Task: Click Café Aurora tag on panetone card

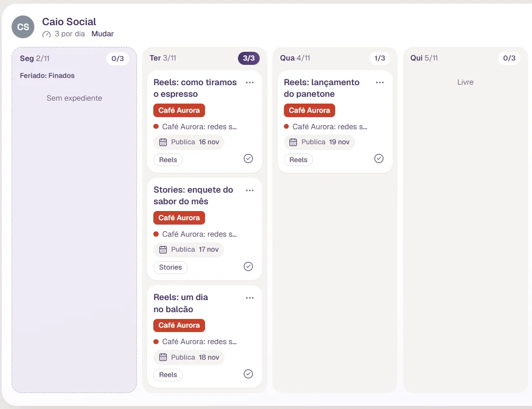Action: coord(310,110)
